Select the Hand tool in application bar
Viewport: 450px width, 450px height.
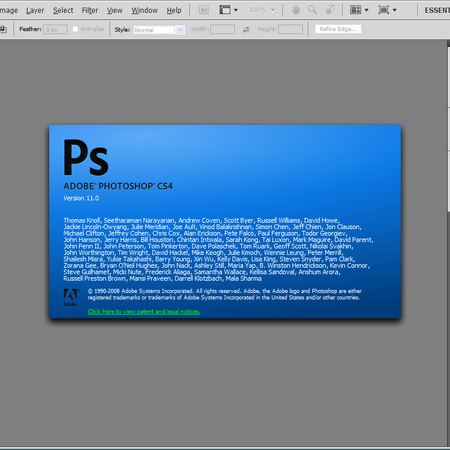(x=295, y=10)
